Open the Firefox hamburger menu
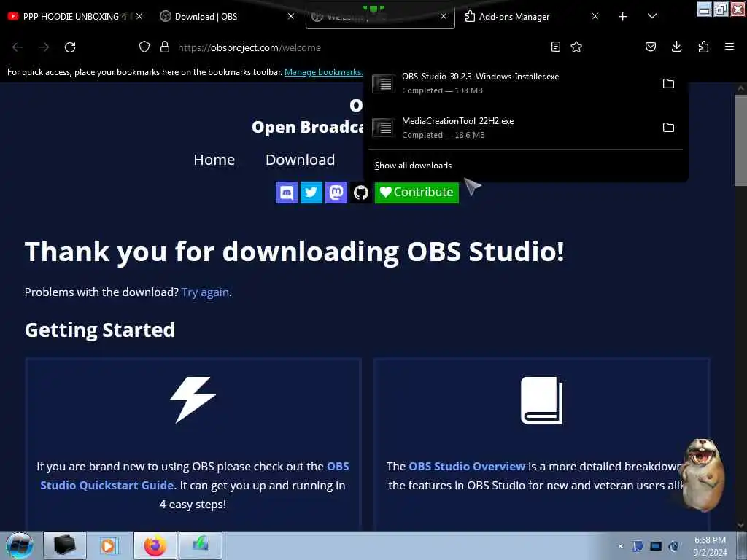 coord(729,47)
